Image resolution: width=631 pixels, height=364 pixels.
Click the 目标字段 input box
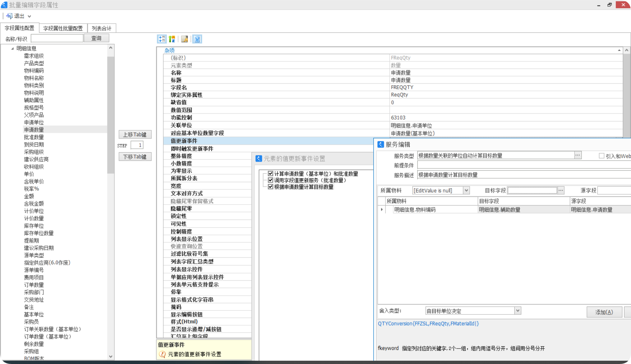[532, 190]
